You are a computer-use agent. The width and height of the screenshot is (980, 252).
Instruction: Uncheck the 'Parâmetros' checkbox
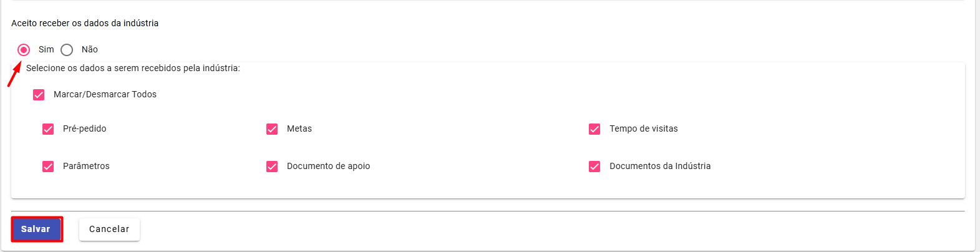[x=48, y=167]
